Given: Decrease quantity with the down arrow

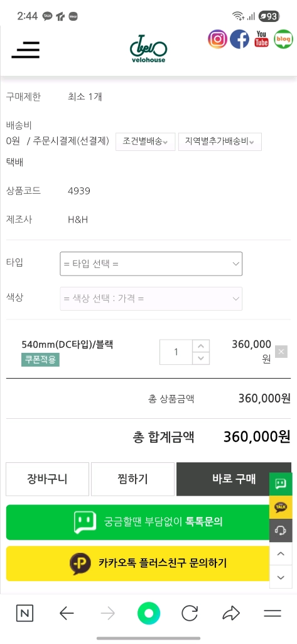Looking at the screenshot, I should tap(200, 358).
